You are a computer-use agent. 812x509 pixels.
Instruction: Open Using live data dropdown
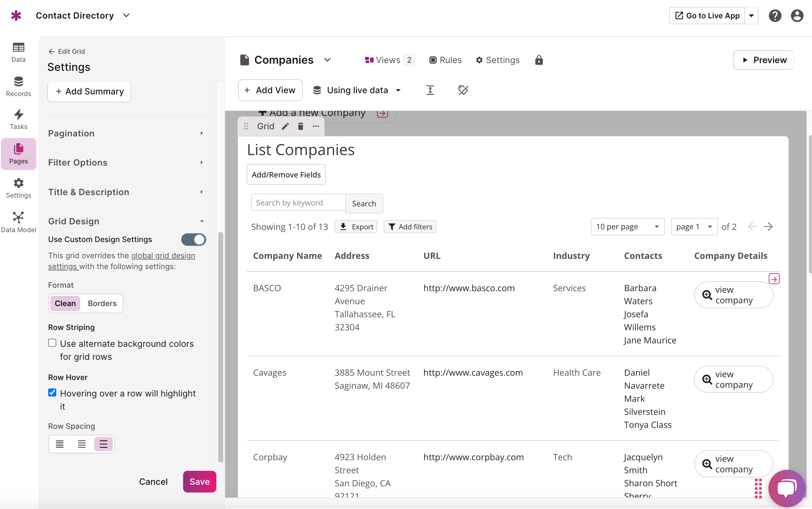357,90
